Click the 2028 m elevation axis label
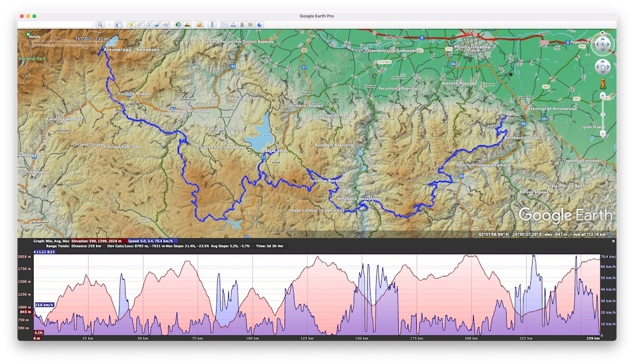The image size is (634, 364). (x=24, y=257)
